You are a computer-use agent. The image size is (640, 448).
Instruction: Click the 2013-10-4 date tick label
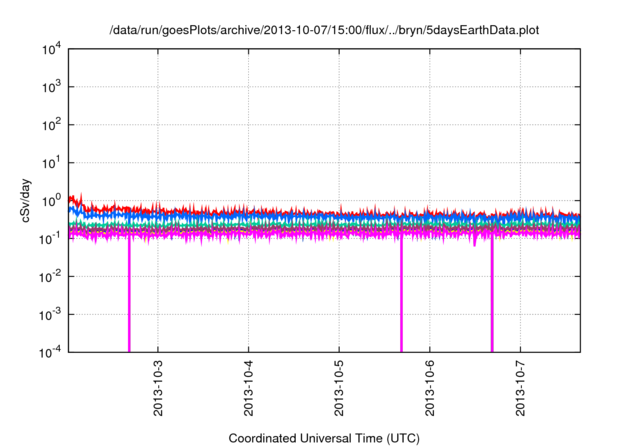pyautogui.click(x=249, y=388)
